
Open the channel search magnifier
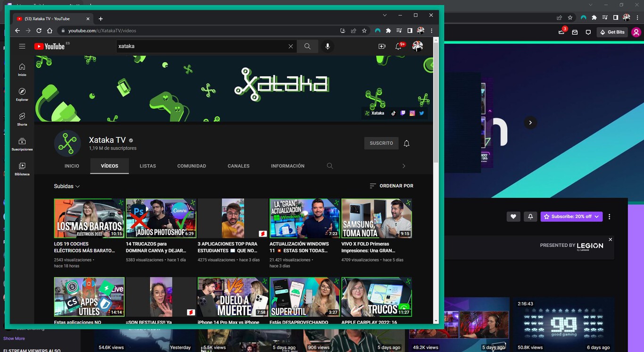coord(330,166)
